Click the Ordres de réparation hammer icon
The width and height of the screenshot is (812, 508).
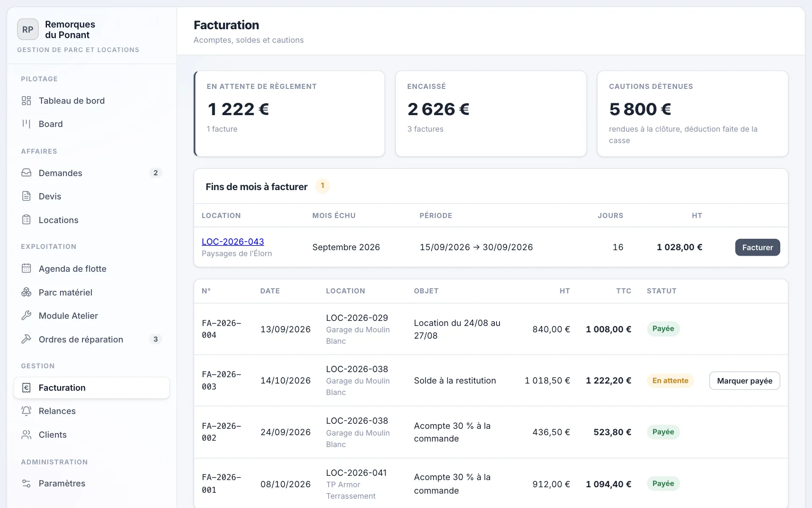[x=26, y=339]
